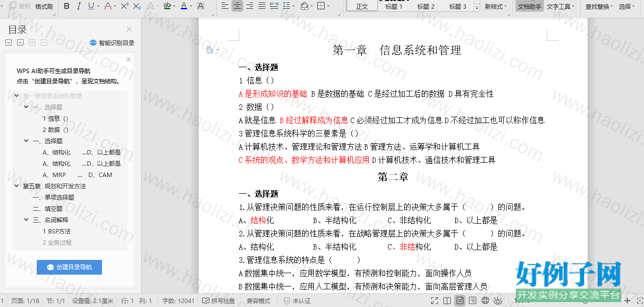Click 兼容模式 in status bar
644x307 pixels.
(x=258, y=301)
